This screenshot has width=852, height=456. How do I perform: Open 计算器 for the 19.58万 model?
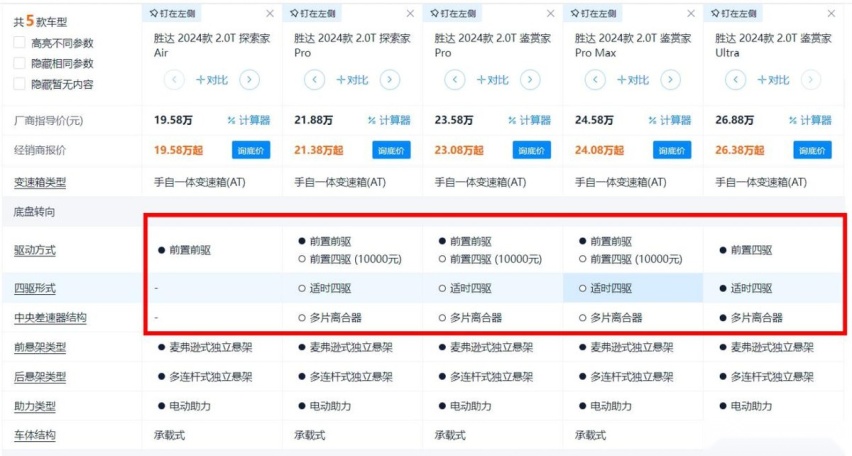point(249,120)
